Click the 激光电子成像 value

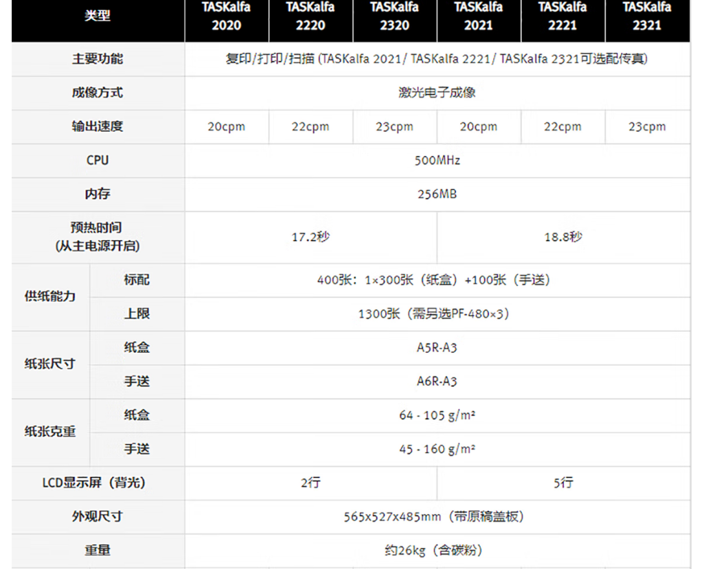(x=437, y=93)
